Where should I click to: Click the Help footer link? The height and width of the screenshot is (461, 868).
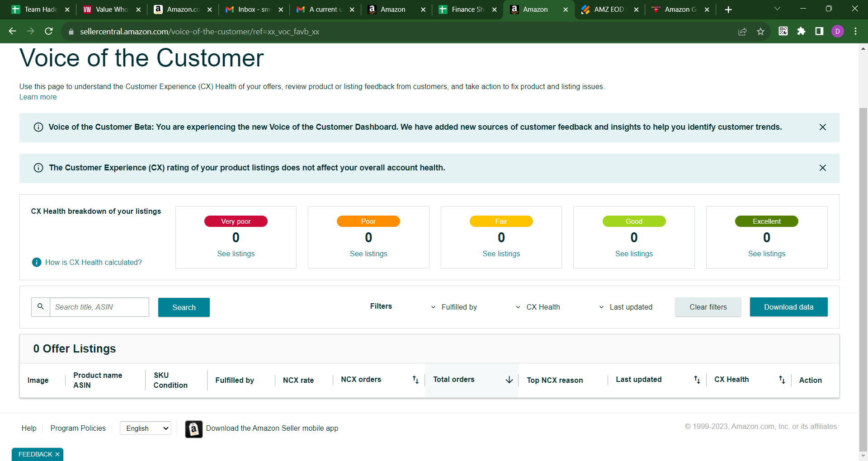(29, 428)
